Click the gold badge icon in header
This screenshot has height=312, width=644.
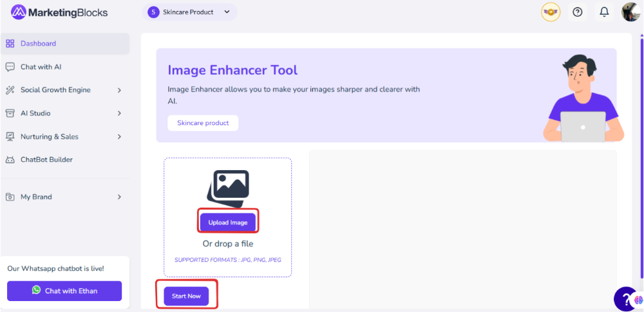551,12
